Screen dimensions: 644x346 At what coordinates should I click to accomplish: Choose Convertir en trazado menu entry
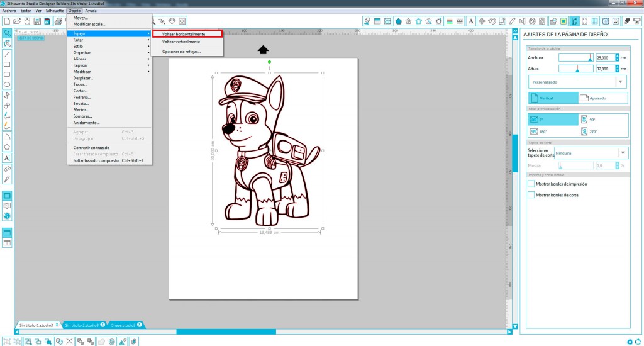click(109, 148)
